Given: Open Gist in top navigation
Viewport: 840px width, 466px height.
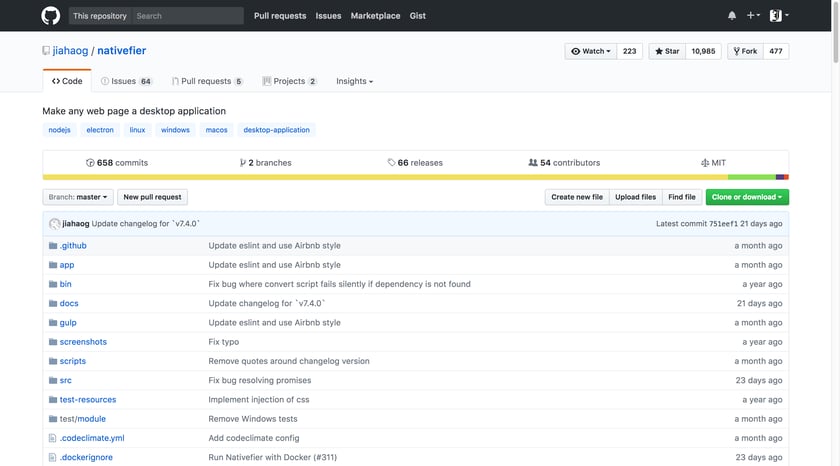Looking at the screenshot, I should 418,16.
